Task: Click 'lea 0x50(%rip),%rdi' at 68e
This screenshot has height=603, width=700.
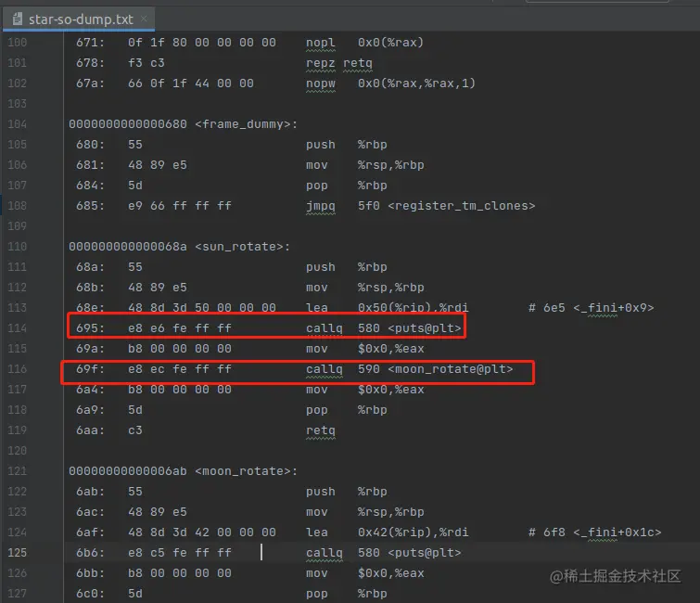Action: click(x=387, y=308)
